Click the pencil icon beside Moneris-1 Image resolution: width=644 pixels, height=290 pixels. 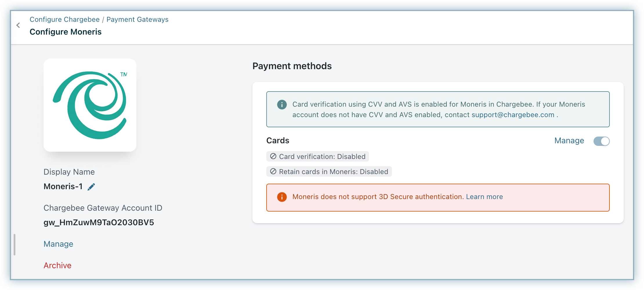point(91,187)
